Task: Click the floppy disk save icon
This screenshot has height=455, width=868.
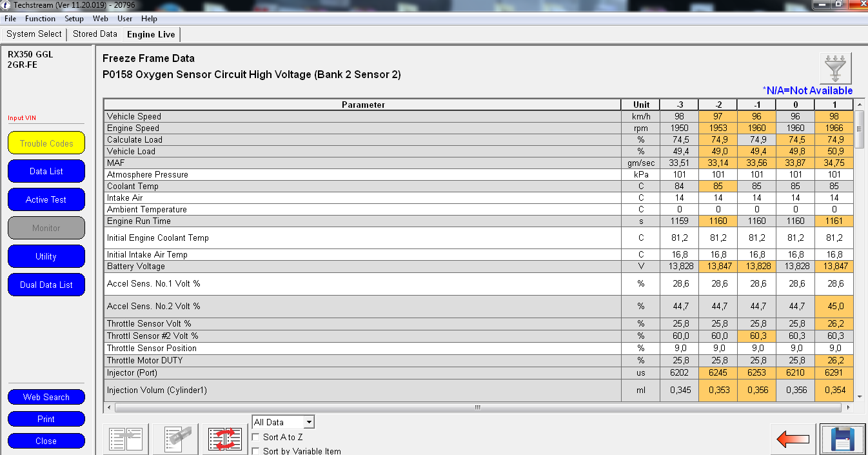Action: tap(842, 440)
